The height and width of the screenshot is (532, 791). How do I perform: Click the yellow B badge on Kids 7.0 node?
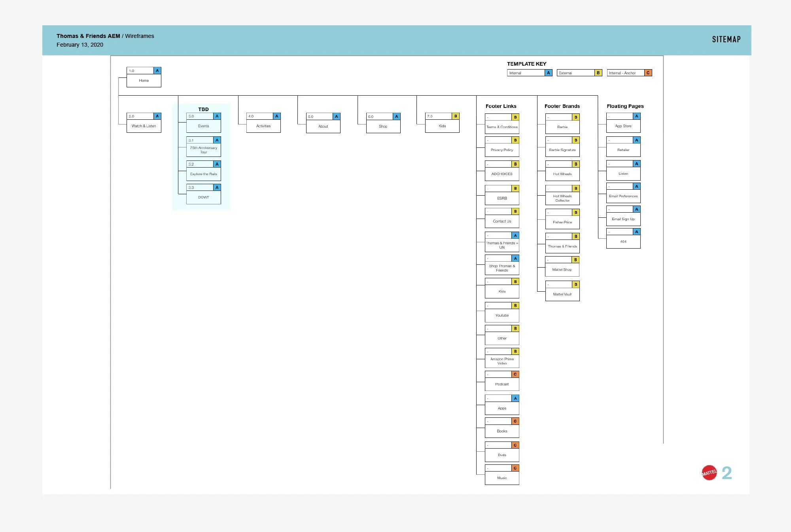456,116
